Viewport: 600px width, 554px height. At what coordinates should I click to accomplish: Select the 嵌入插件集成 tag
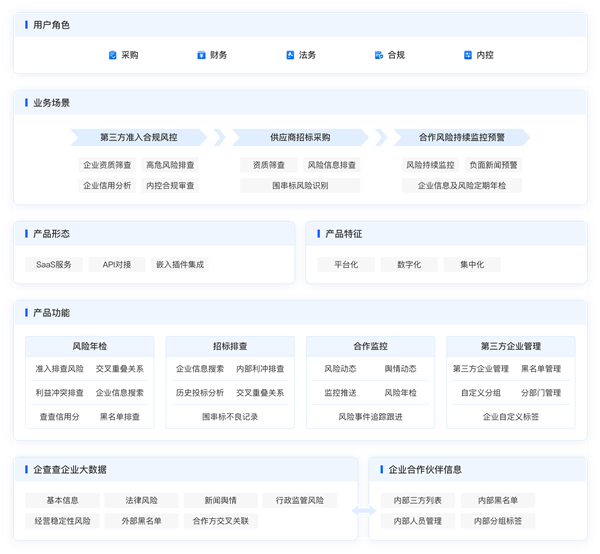[179, 264]
